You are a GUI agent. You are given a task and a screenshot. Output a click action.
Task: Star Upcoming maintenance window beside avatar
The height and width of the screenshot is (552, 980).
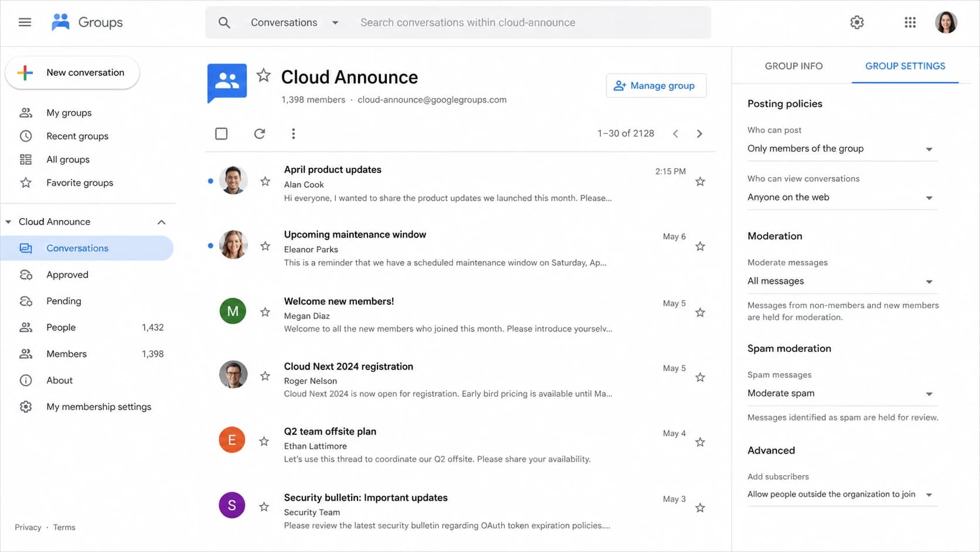265,246
